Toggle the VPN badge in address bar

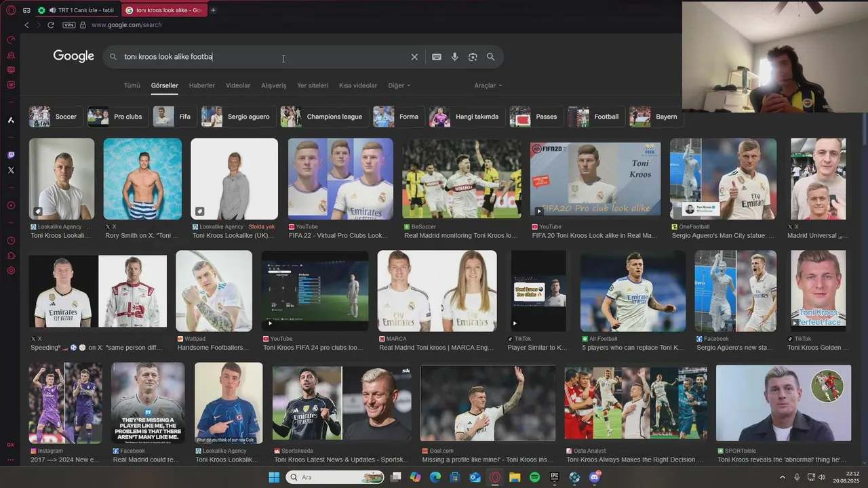(68, 25)
